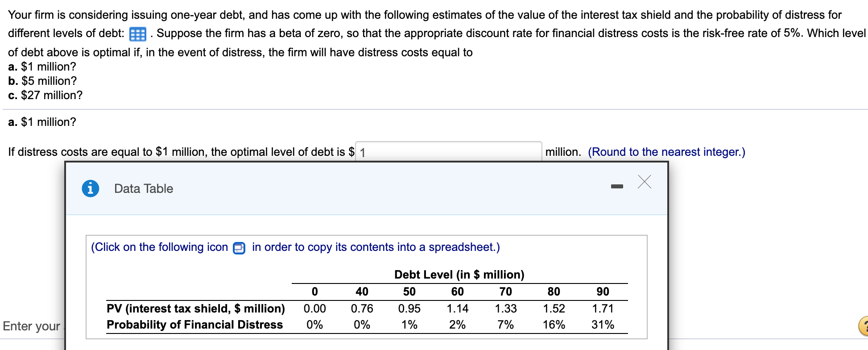
Task: Close the Data Table dialog
Action: point(644,182)
